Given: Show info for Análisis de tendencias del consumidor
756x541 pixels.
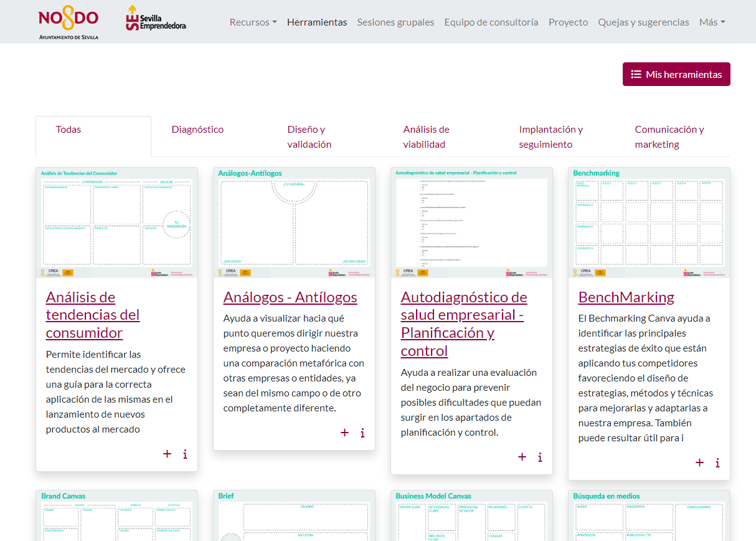Looking at the screenshot, I should point(185,454).
